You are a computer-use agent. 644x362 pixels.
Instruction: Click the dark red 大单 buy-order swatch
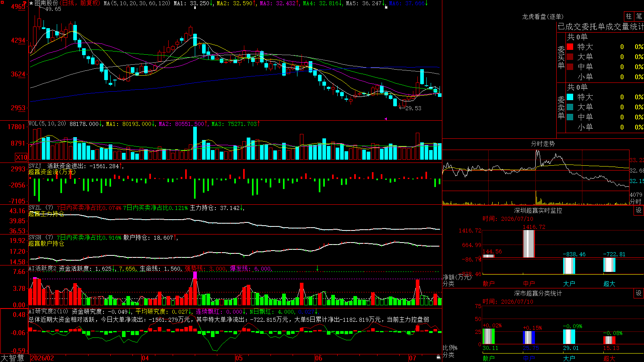(570, 57)
